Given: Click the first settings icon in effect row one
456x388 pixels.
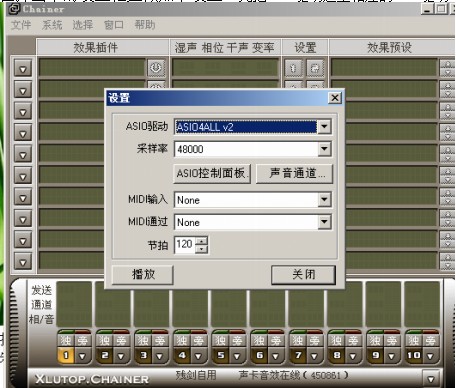Looking at the screenshot, I should [x=294, y=68].
